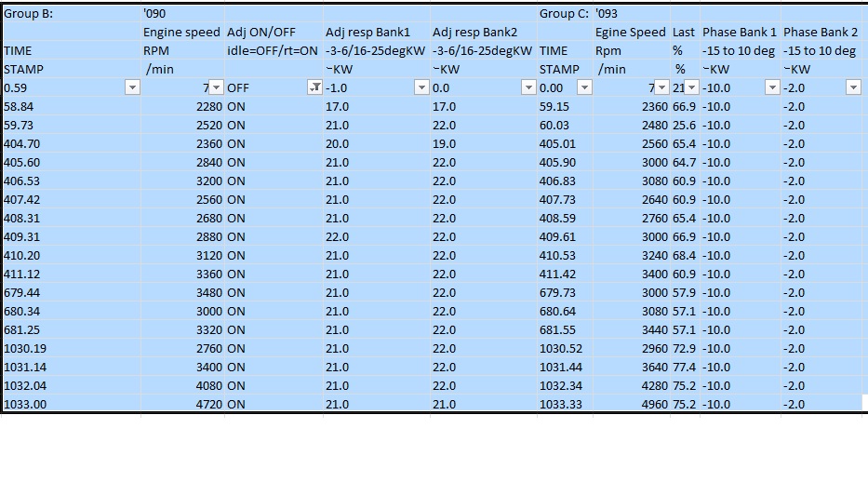Select Group C time stamp 1033.33
868x482 pixels.
coord(566,404)
